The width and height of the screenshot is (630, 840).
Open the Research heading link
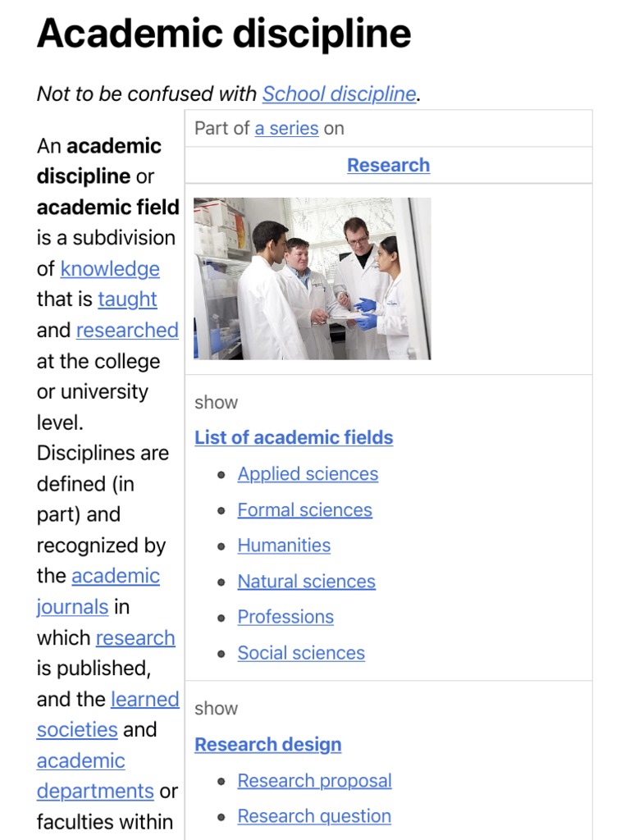coord(388,165)
